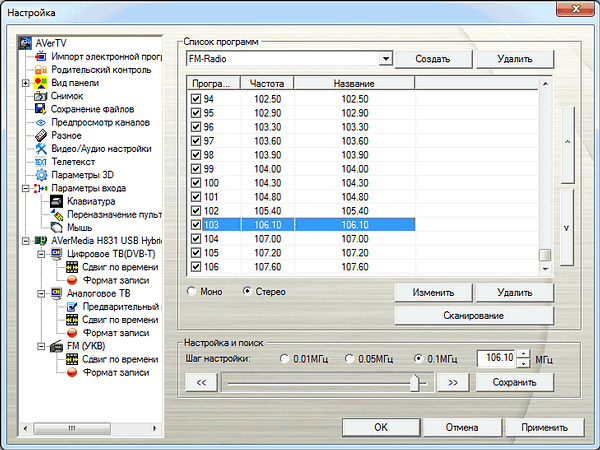Click the AVerTV root icon in tree
Image resolution: width=600 pixels, height=450 pixels.
point(26,43)
